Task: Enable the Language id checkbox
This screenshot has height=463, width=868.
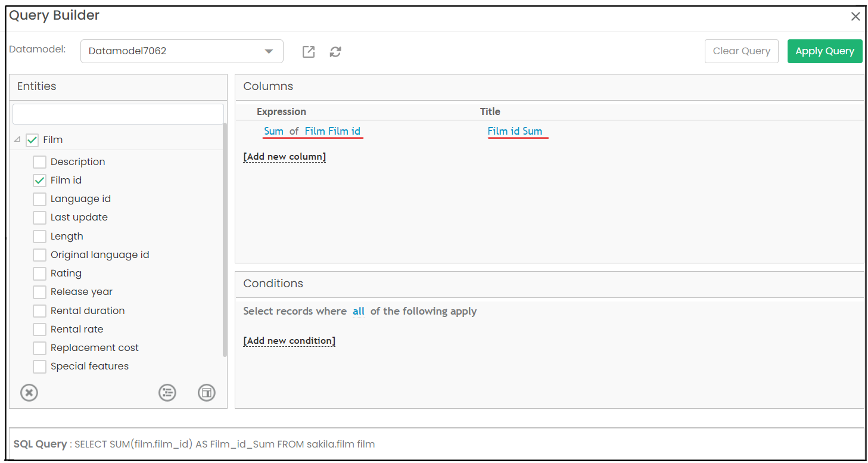Action: (39, 199)
